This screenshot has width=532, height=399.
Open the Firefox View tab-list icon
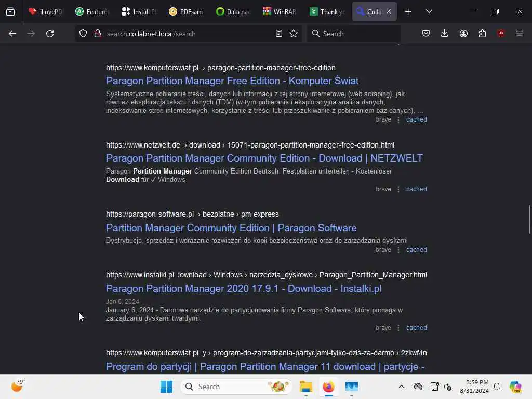(x=10, y=12)
